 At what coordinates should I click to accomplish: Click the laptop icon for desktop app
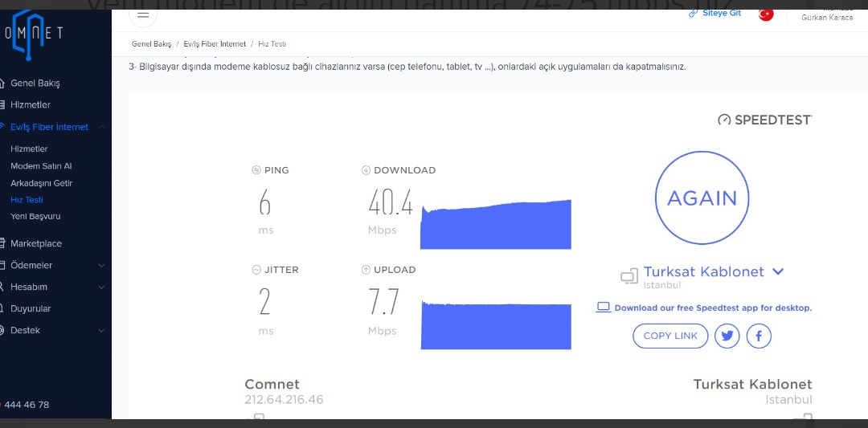coord(603,308)
